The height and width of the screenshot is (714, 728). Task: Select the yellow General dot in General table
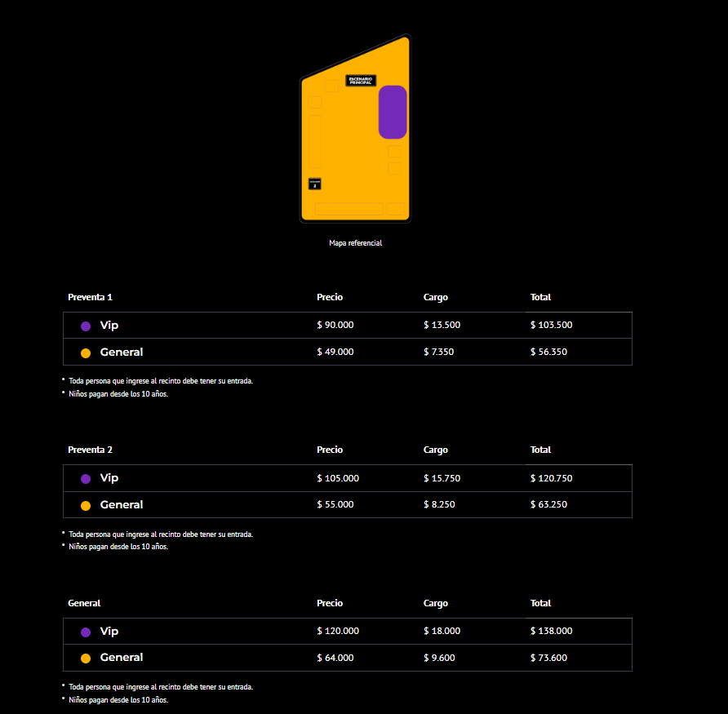[x=85, y=658]
